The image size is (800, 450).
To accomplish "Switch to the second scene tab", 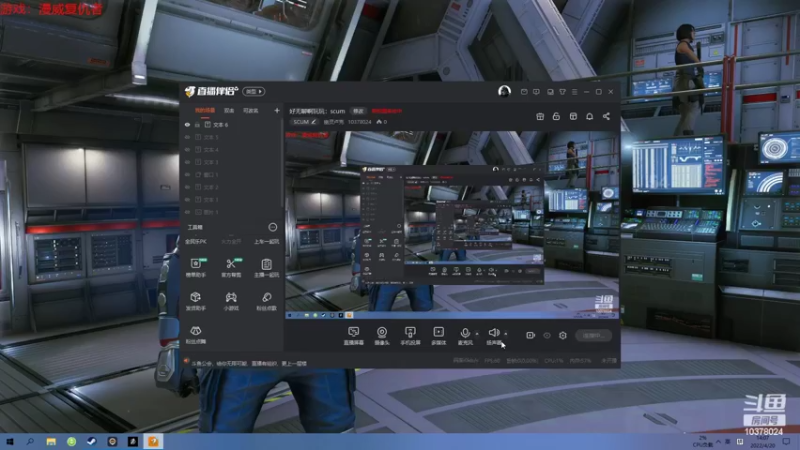I will (x=229, y=110).
